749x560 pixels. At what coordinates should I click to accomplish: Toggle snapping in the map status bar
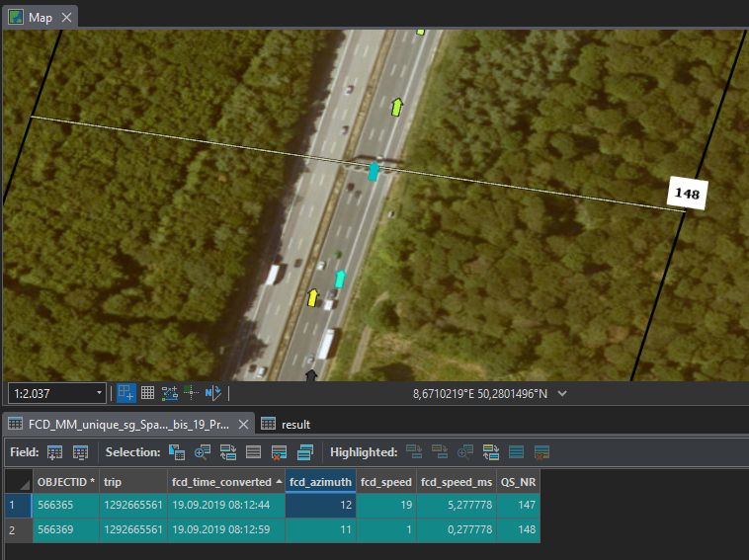click(x=125, y=393)
